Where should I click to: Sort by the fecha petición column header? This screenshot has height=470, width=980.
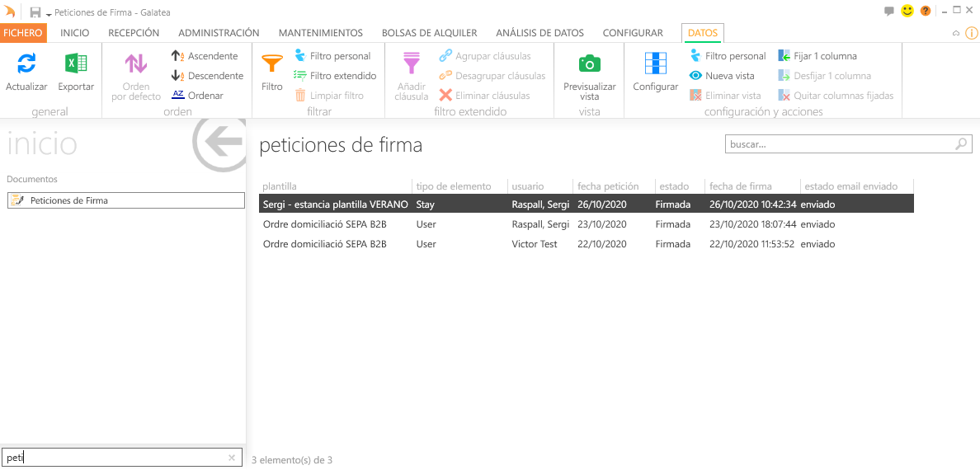pyautogui.click(x=608, y=186)
